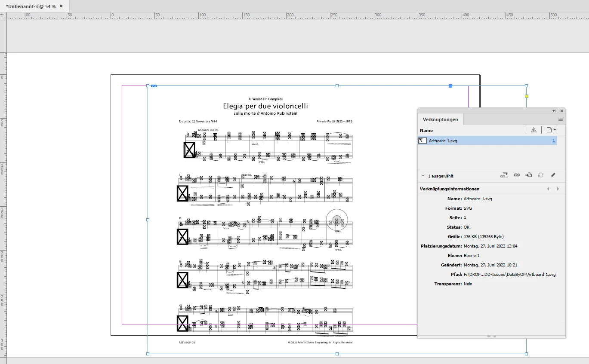
Task: Click the '© 2022 Artistic Score Engraving' copyright line
Action: coord(320,343)
